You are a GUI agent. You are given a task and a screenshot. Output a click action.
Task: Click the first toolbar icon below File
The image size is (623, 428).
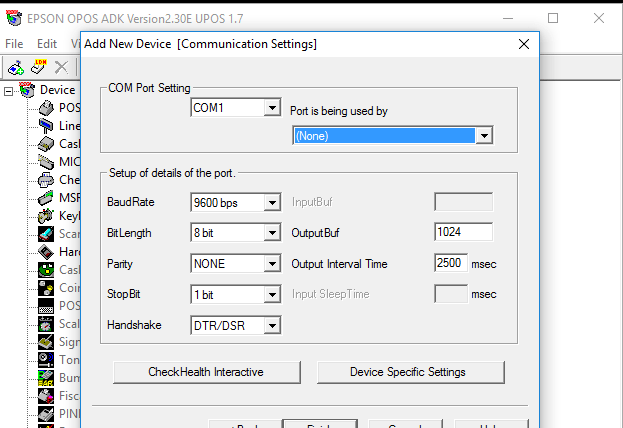(15, 67)
